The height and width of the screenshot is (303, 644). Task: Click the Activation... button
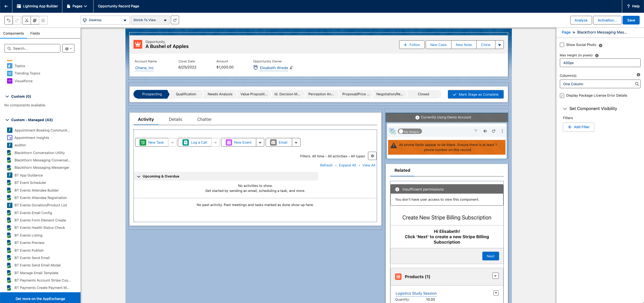pyautogui.click(x=607, y=20)
